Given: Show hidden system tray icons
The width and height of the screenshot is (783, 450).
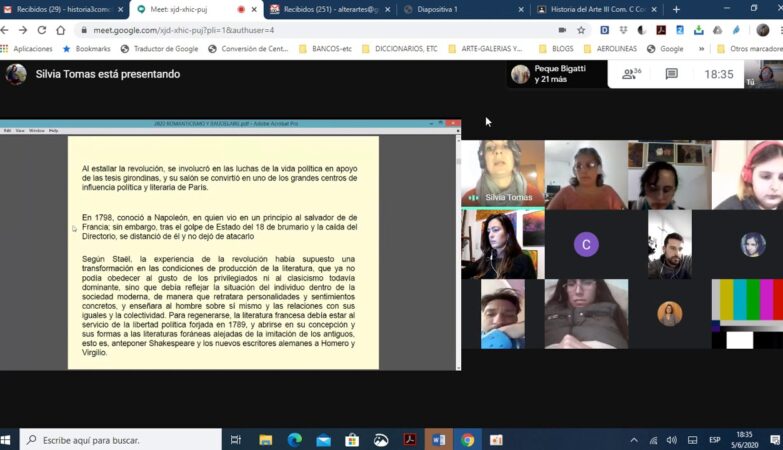Looking at the screenshot, I should pyautogui.click(x=634, y=440).
